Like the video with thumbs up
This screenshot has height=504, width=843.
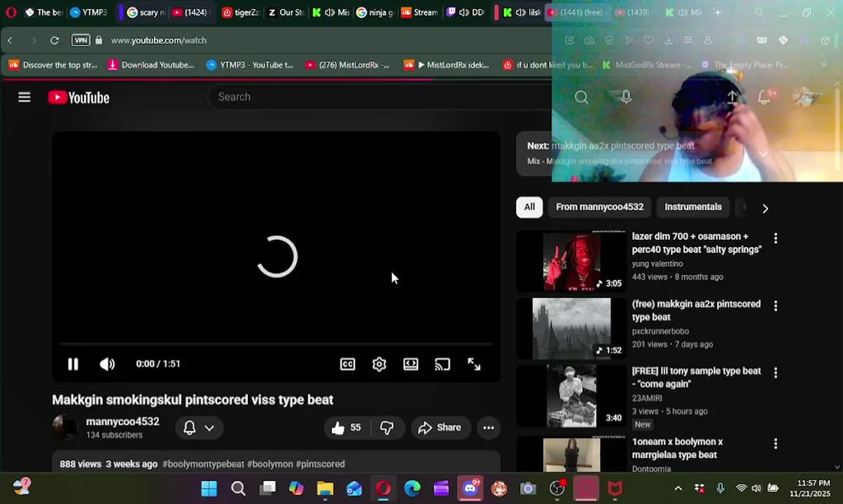[x=347, y=428]
